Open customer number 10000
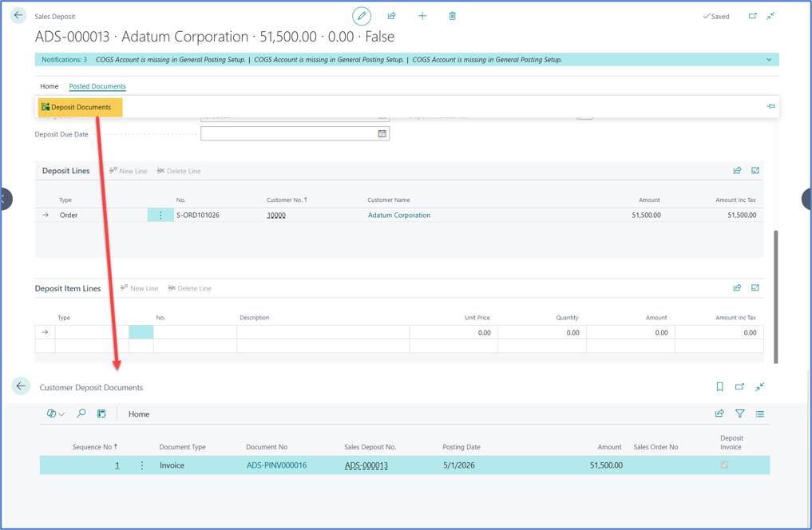Viewport: 812px width, 530px height. coord(276,216)
